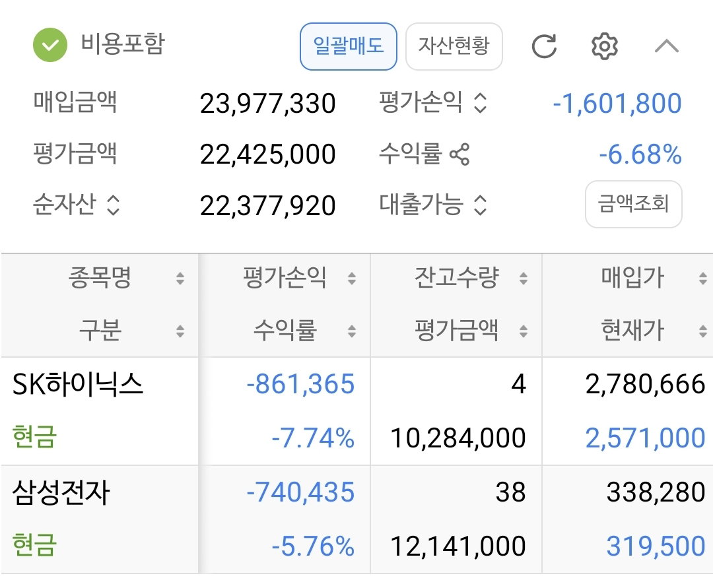Sort by the 평가금액 column arrows
Image resolution: width=713 pixels, height=588 pixels.
coord(524,331)
